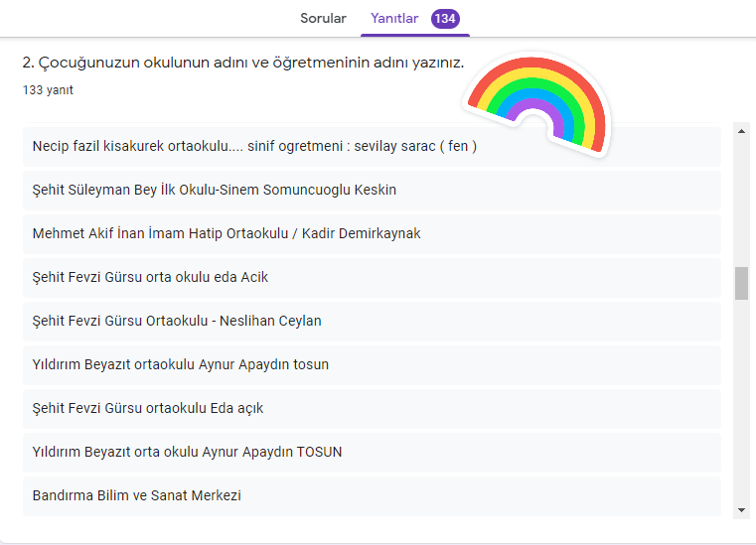This screenshot has width=756, height=545.
Task: Select the response with uppercase TOSUN
Action: (x=187, y=452)
